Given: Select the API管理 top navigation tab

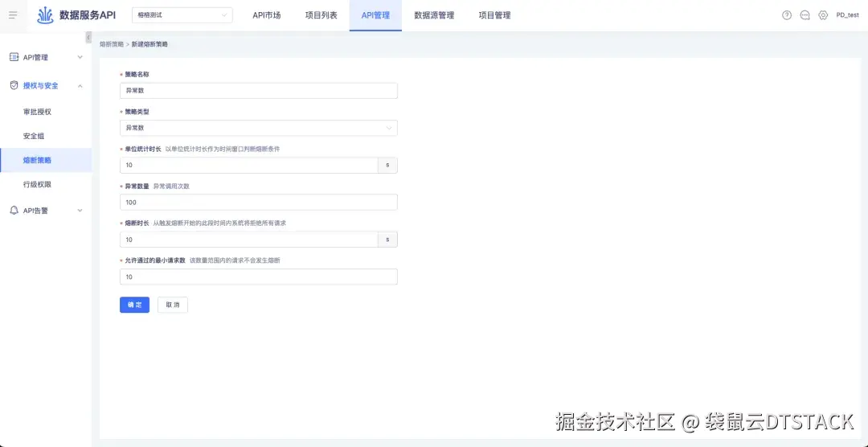Looking at the screenshot, I should pos(375,15).
